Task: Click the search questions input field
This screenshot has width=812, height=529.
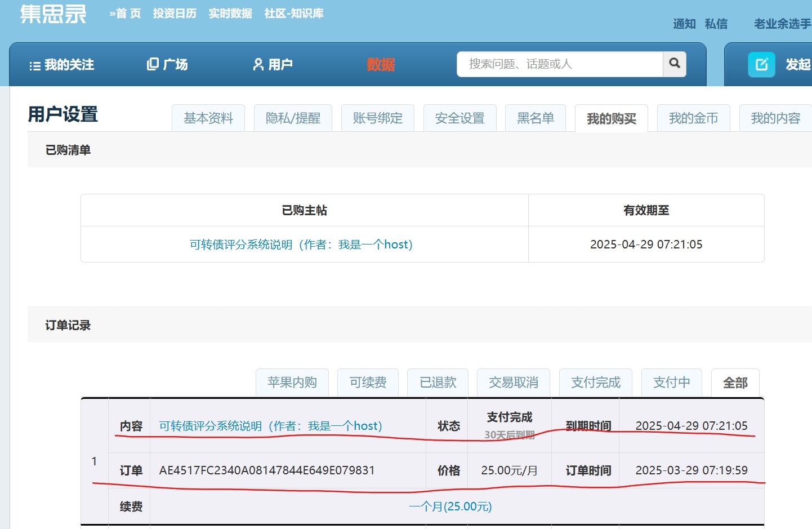Action: click(x=560, y=64)
